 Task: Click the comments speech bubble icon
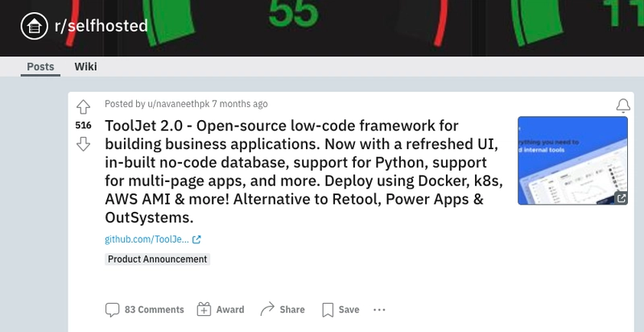(x=112, y=309)
